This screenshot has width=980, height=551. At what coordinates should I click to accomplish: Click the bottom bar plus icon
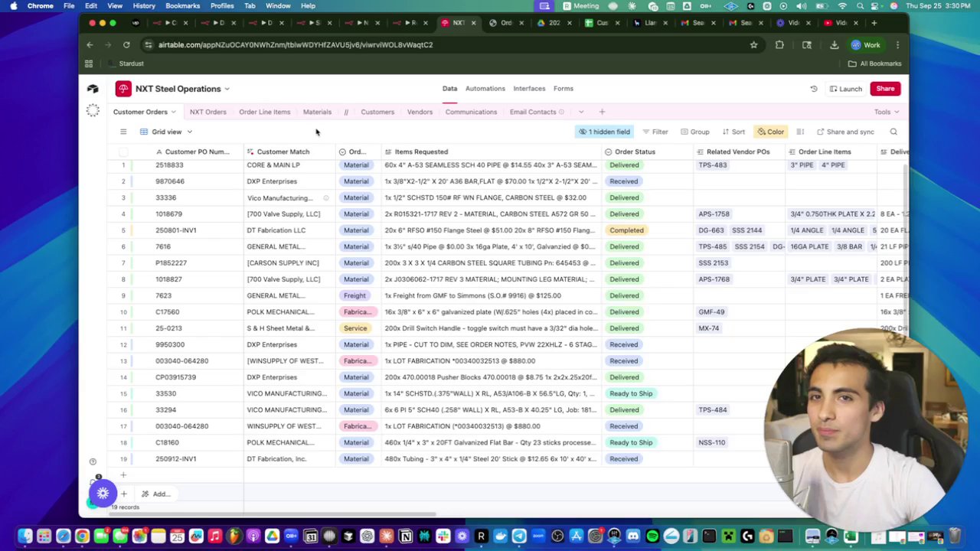[x=123, y=494]
